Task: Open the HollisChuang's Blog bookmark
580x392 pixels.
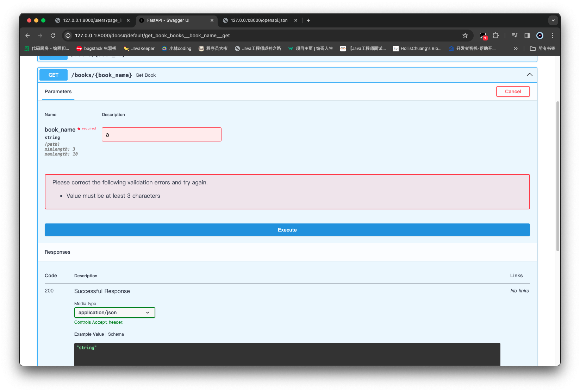Action: (x=417, y=49)
